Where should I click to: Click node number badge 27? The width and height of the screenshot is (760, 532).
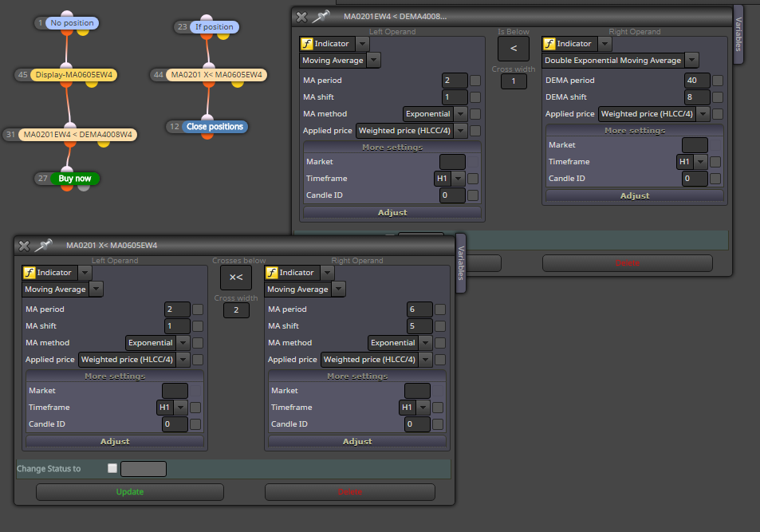click(42, 179)
